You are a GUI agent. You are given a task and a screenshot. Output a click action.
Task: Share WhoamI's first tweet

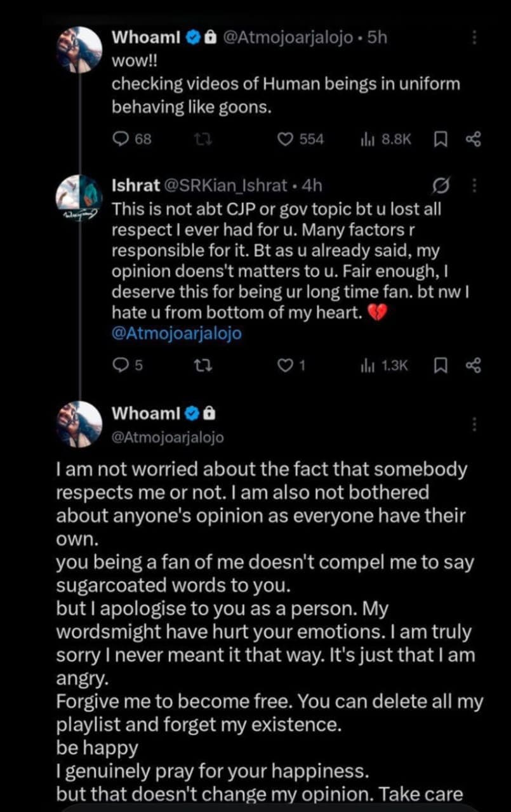coord(474,140)
